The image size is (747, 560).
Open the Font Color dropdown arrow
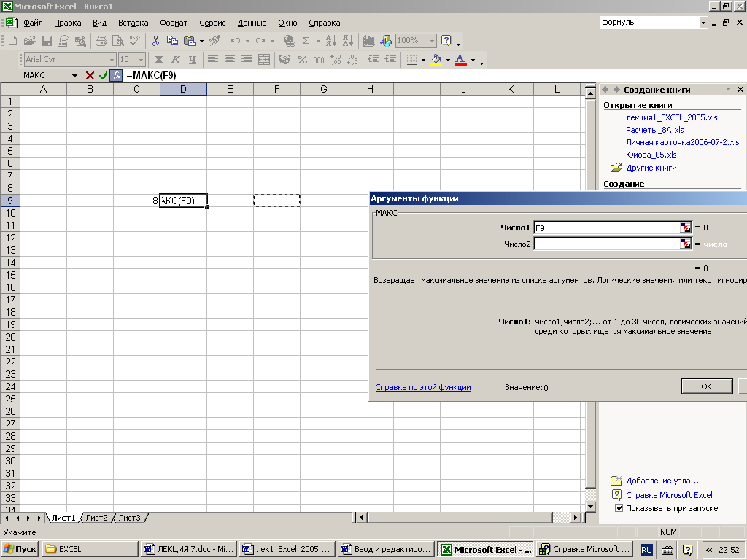pos(473,60)
